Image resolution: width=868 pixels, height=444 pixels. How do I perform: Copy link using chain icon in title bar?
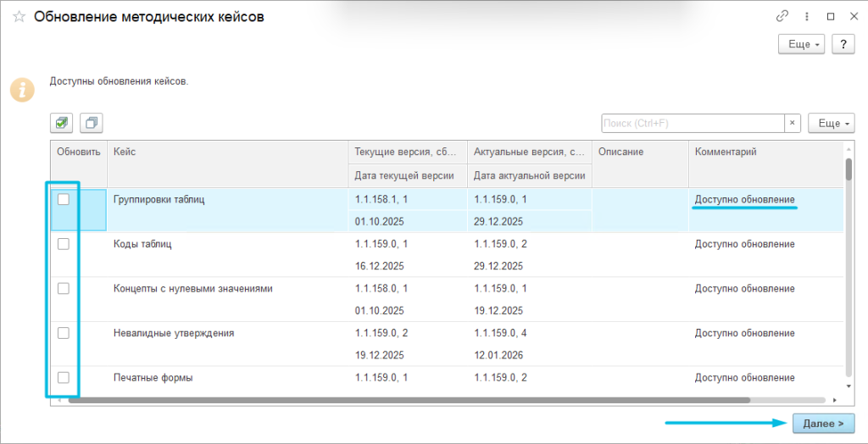(x=782, y=17)
